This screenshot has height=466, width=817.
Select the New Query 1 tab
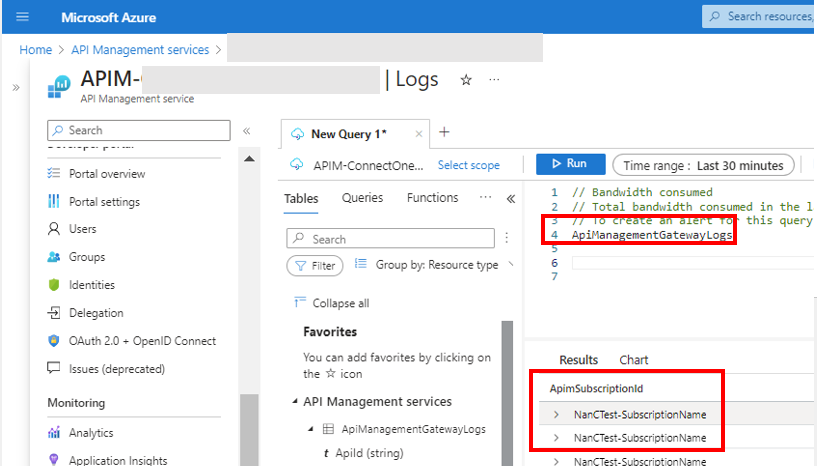[349, 134]
